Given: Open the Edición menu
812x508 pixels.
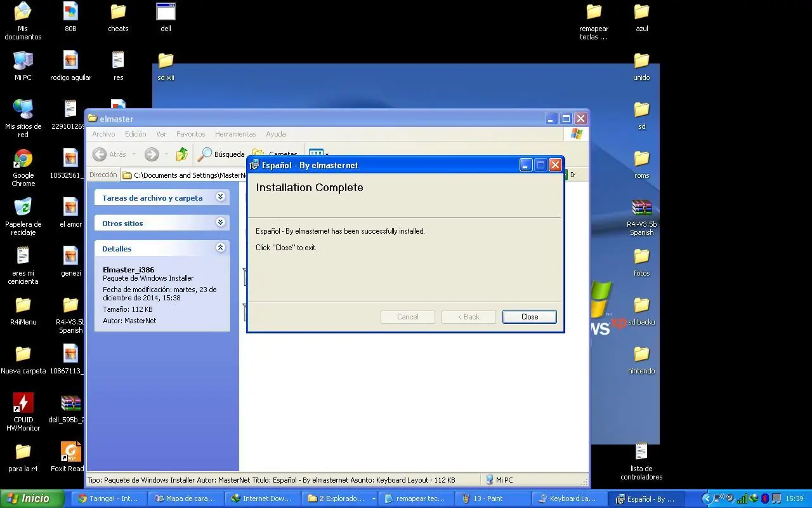Looking at the screenshot, I should tap(135, 134).
